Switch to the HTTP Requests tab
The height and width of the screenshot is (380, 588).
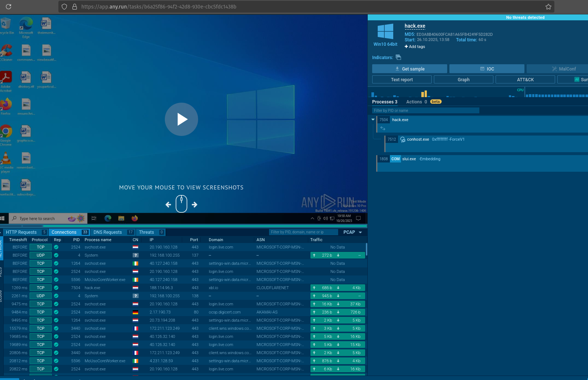tap(21, 232)
